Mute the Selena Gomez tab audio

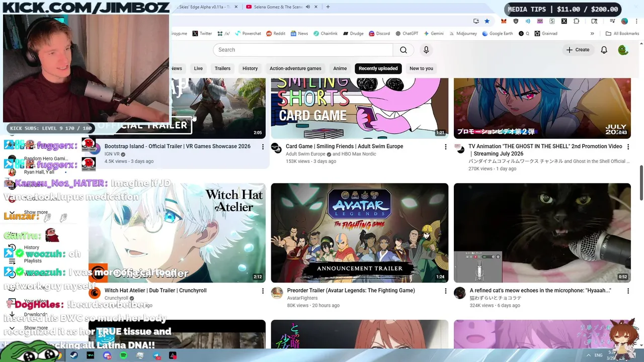coord(307,7)
